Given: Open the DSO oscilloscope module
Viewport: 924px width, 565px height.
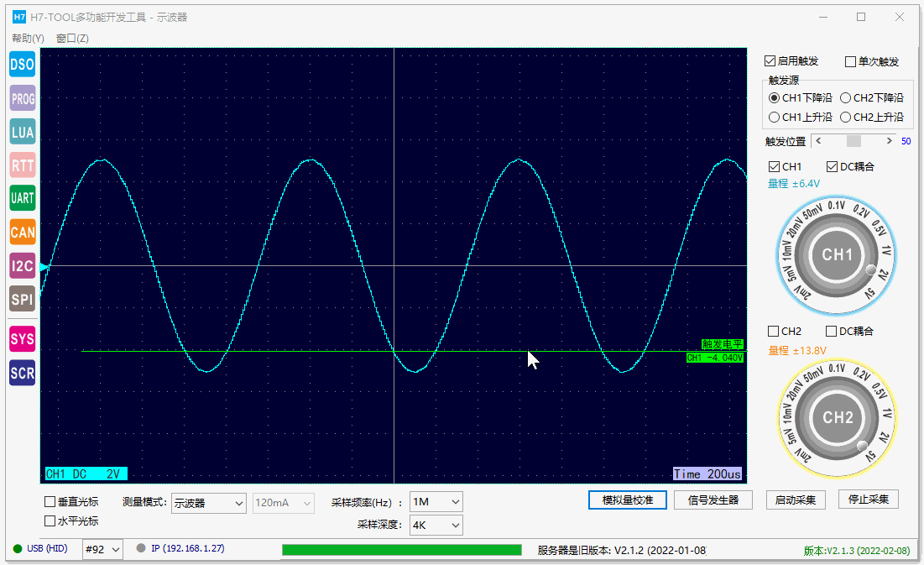Looking at the screenshot, I should pos(23,65).
